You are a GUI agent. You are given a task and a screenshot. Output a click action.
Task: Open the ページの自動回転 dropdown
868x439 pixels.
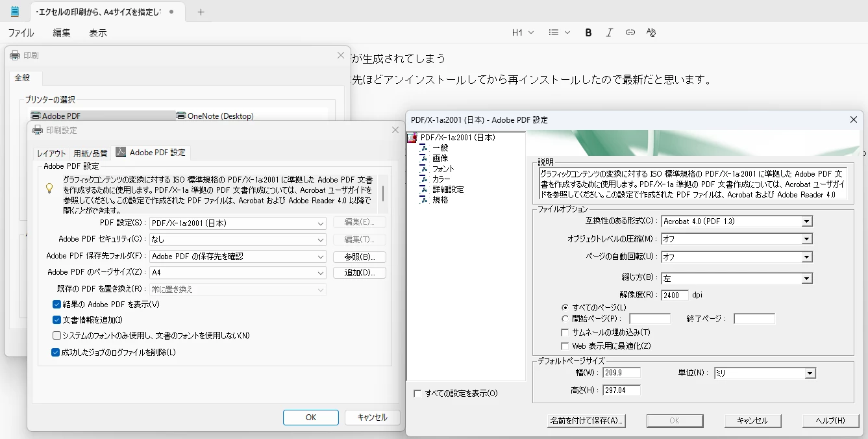(x=737, y=257)
